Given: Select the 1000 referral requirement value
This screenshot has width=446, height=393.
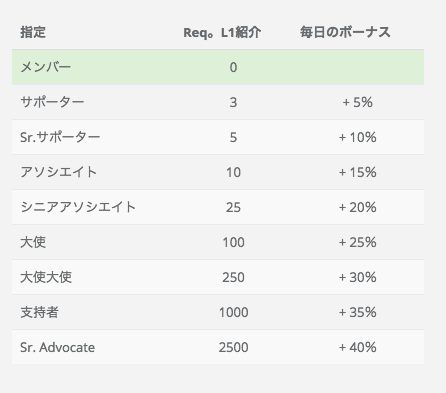Looking at the screenshot, I should [233, 312].
